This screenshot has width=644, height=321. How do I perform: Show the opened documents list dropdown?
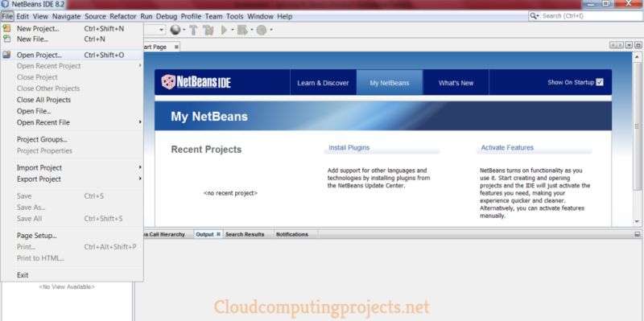629,45
